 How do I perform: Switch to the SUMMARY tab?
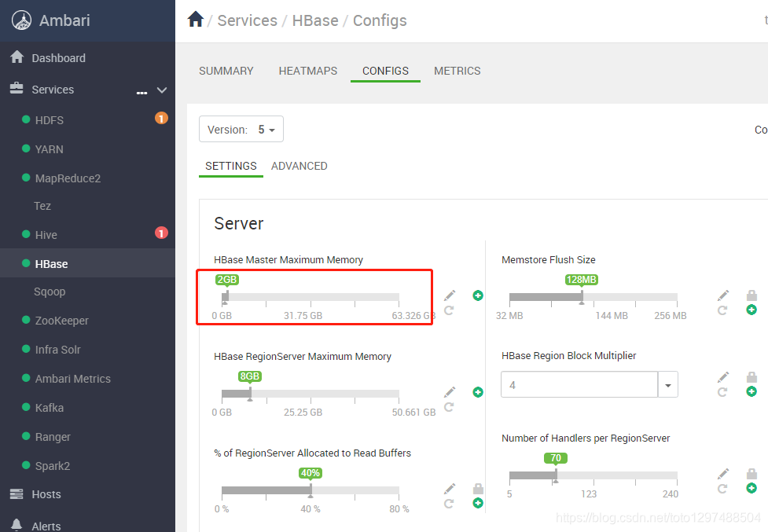(x=226, y=71)
